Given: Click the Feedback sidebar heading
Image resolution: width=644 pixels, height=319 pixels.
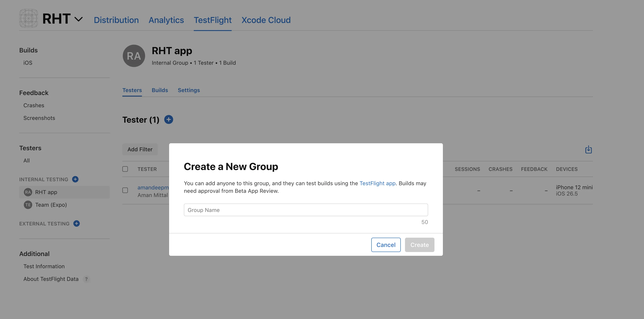Looking at the screenshot, I should 34,93.
